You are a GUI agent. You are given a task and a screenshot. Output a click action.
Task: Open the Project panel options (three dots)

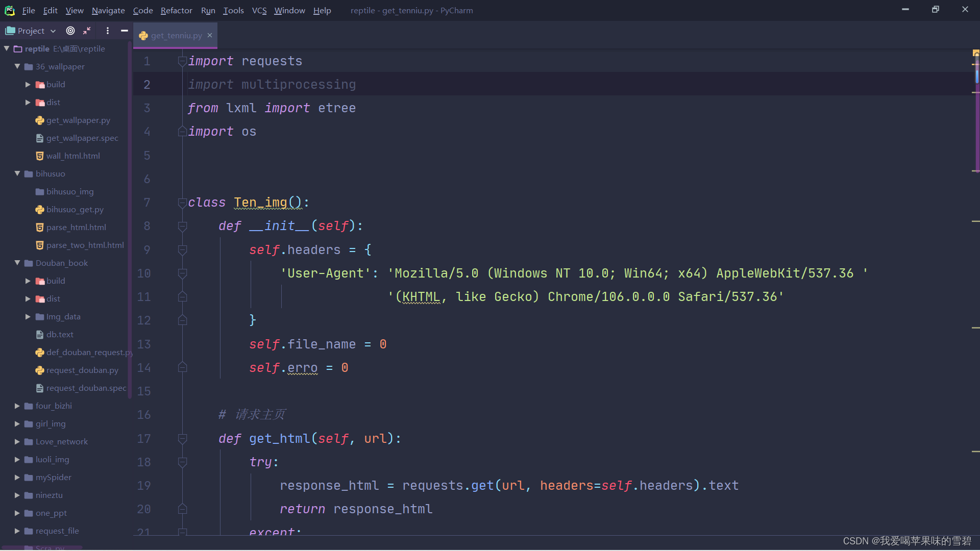(x=107, y=31)
